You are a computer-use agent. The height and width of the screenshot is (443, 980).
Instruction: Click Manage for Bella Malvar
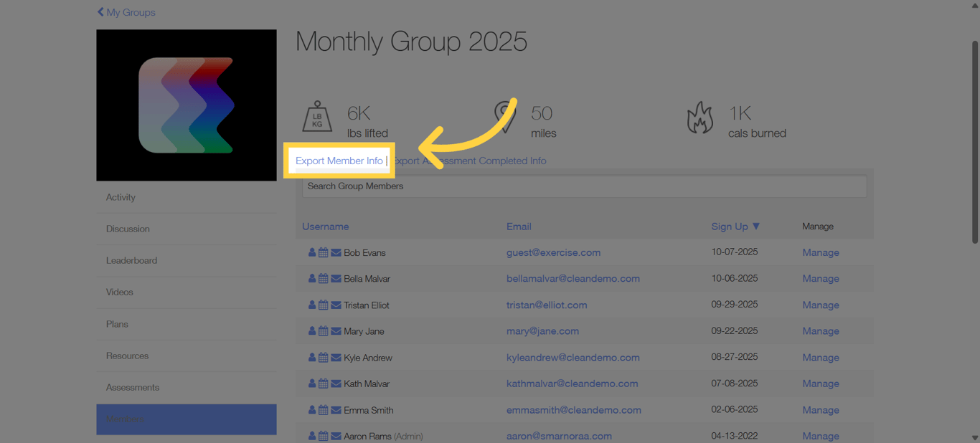tap(820, 278)
